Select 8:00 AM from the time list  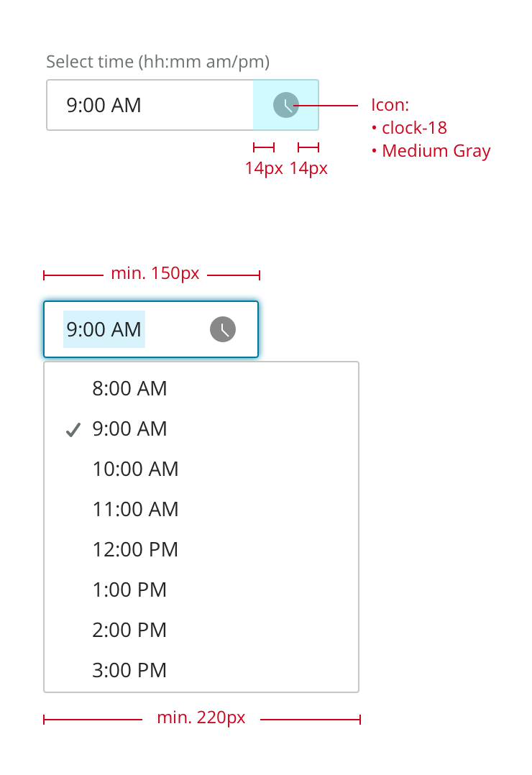[129, 389]
